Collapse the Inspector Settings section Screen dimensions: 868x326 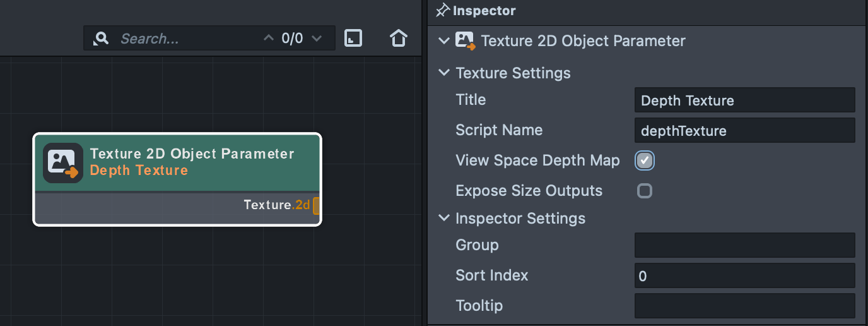[444, 219]
